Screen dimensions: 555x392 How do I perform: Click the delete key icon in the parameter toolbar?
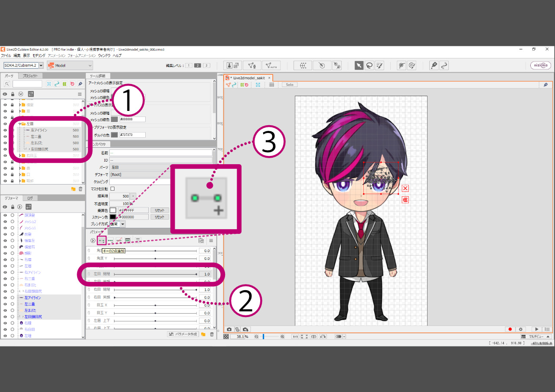[119, 240]
